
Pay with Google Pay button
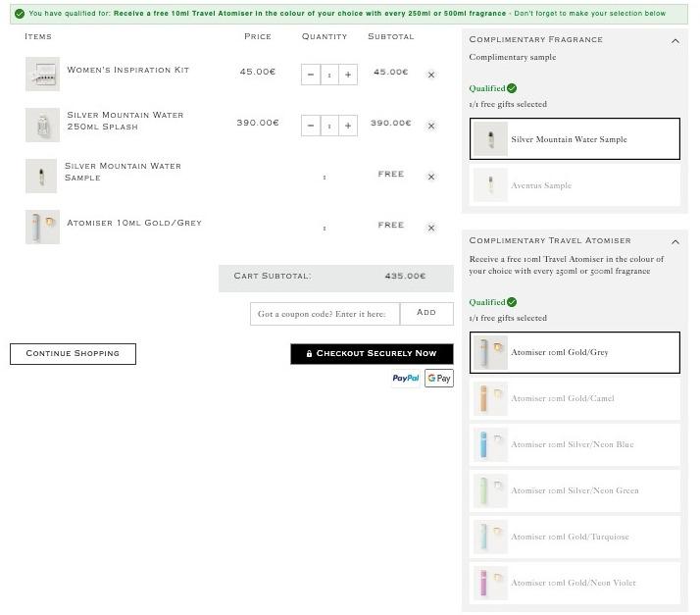pos(439,379)
